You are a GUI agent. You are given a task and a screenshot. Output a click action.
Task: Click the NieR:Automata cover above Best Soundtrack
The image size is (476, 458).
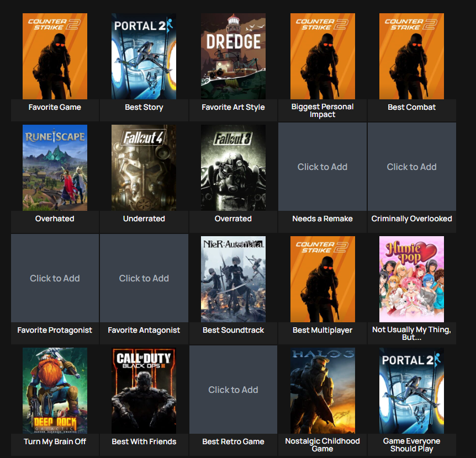click(233, 279)
